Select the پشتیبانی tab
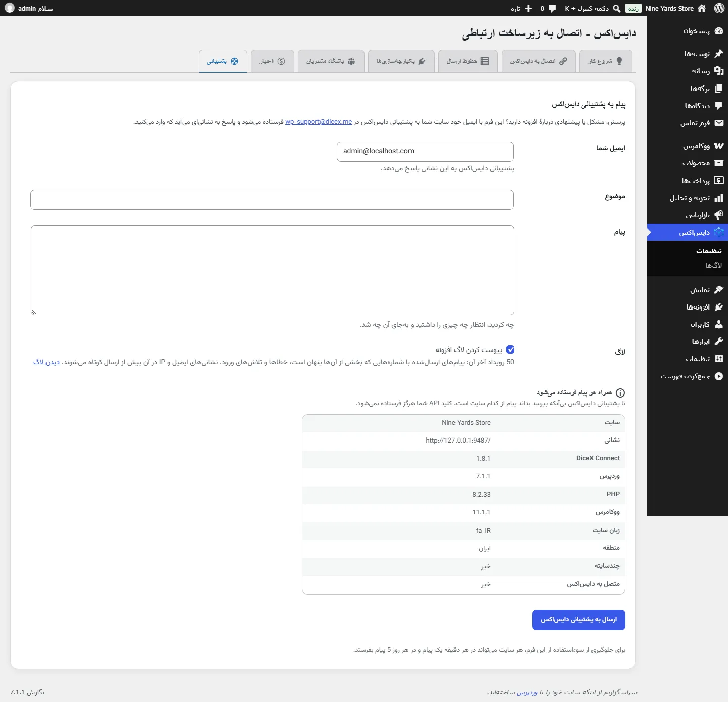 point(223,61)
